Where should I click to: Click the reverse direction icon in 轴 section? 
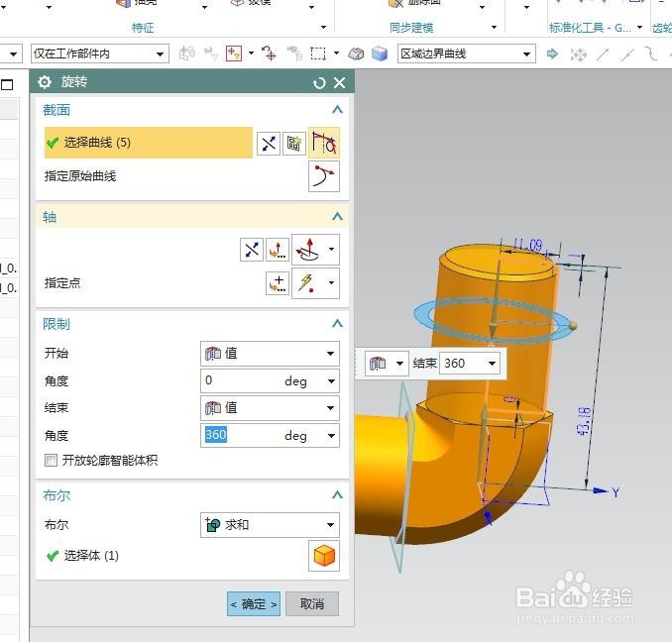[252, 250]
